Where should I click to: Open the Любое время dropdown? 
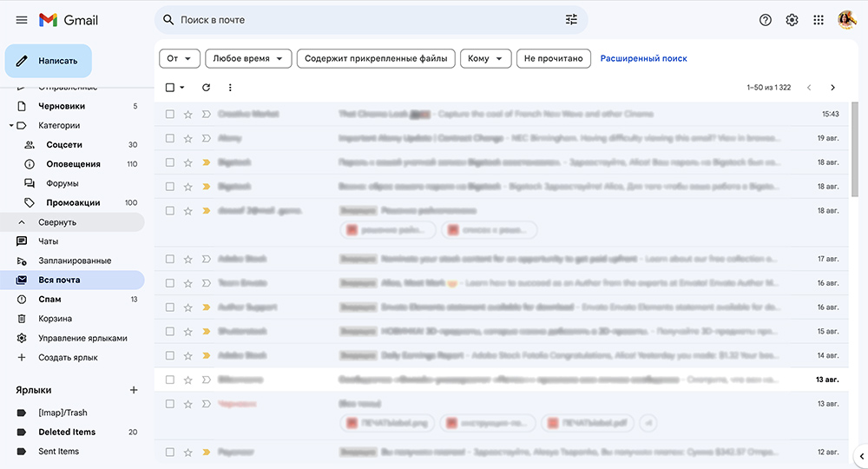click(247, 58)
